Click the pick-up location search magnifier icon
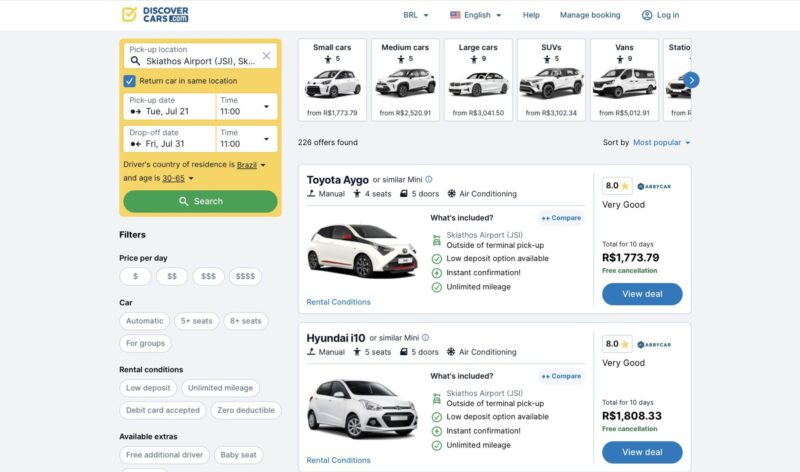The width and height of the screenshot is (800, 472). point(135,61)
